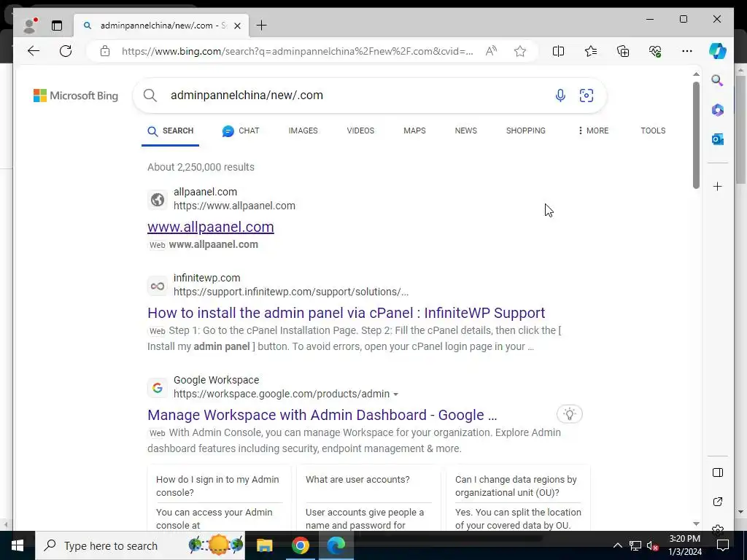Click the 'About 2,250,000 results' text

pyautogui.click(x=201, y=167)
